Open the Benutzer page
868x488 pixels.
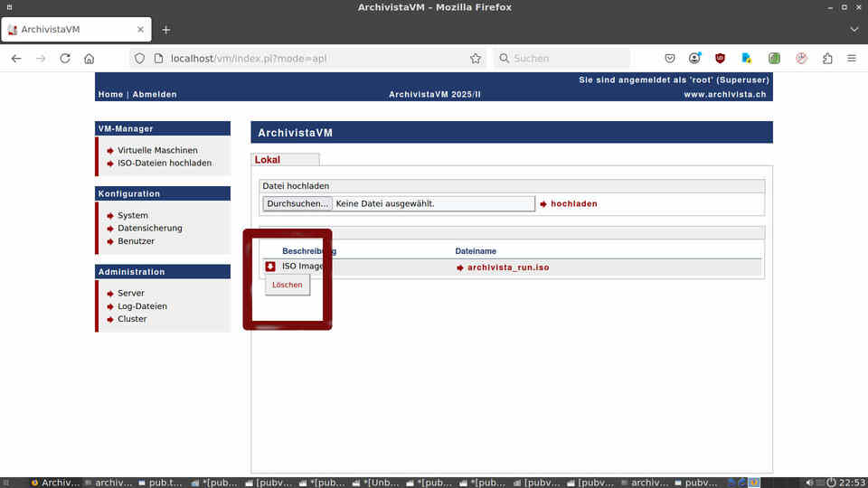(x=137, y=241)
